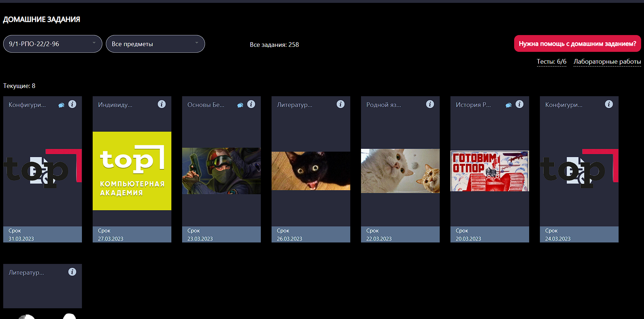644x319 pixels.
Task: Click the deadline date 23.03.2023
Action: pyautogui.click(x=200, y=239)
